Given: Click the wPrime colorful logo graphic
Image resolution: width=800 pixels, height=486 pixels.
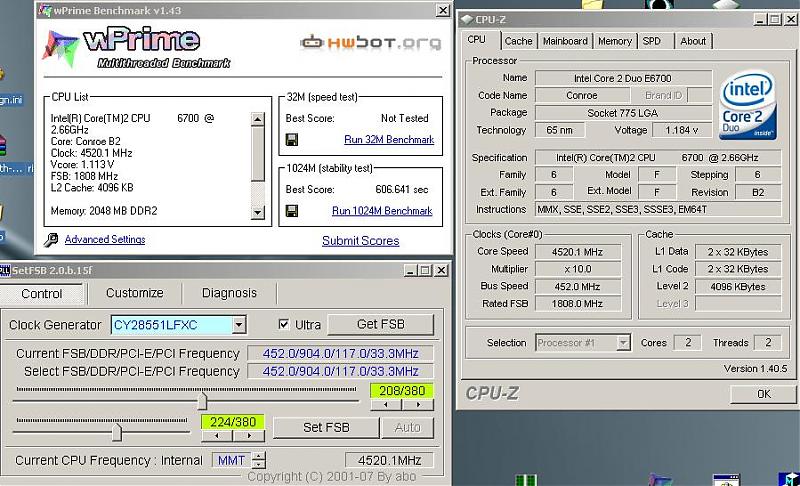Looking at the screenshot, I should tap(61, 49).
